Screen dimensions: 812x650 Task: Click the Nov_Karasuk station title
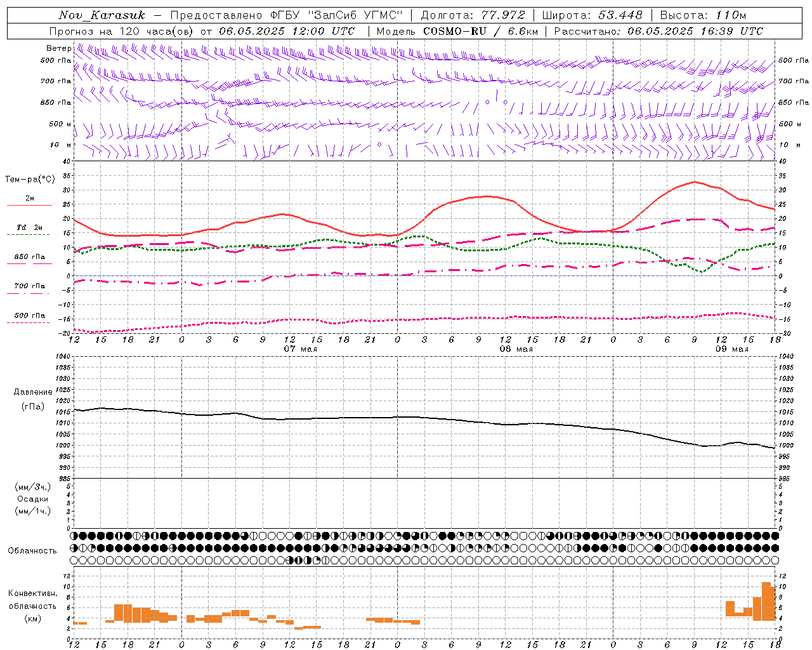[101, 15]
